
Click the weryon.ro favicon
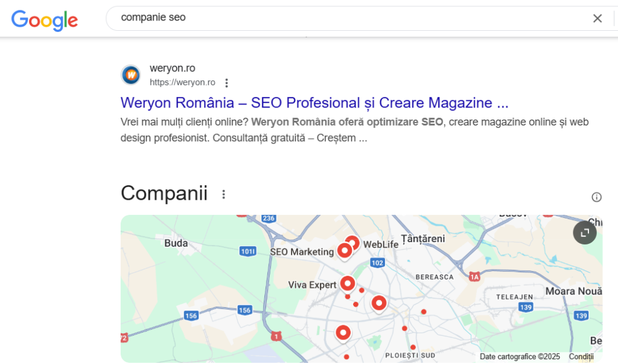pyautogui.click(x=130, y=75)
